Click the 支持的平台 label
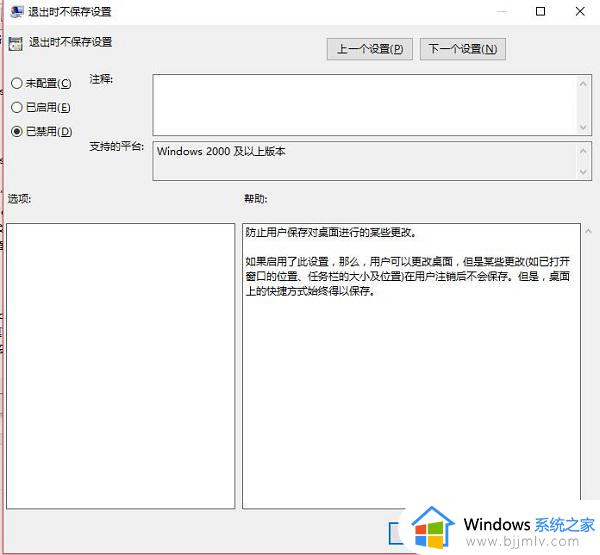The image size is (600, 555). tap(117, 147)
